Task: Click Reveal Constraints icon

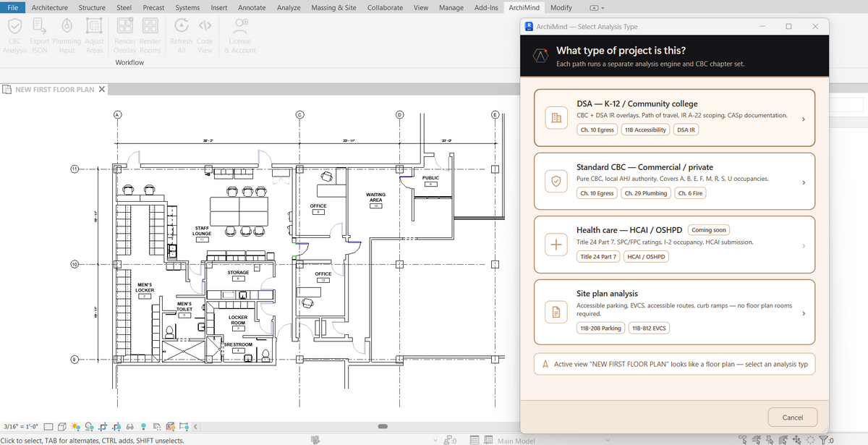Action: (x=184, y=427)
